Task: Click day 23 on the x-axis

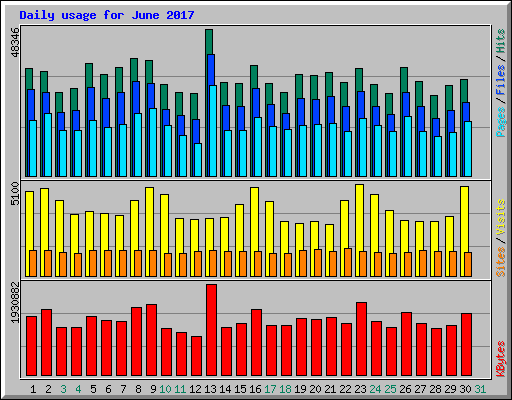Action: coord(360,389)
